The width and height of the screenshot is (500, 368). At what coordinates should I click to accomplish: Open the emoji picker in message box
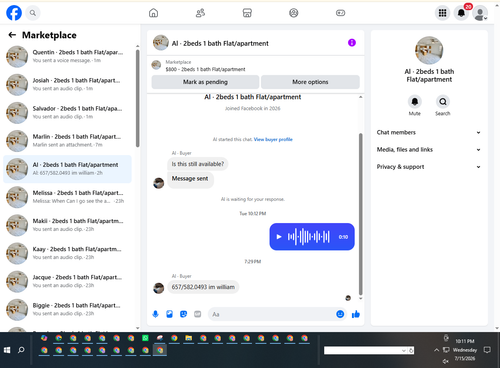(x=340, y=314)
